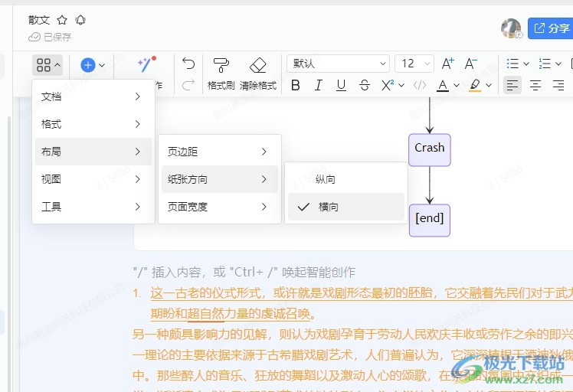
Task: Expand the bulleted list style arrow
Action: pyautogui.click(x=526, y=64)
